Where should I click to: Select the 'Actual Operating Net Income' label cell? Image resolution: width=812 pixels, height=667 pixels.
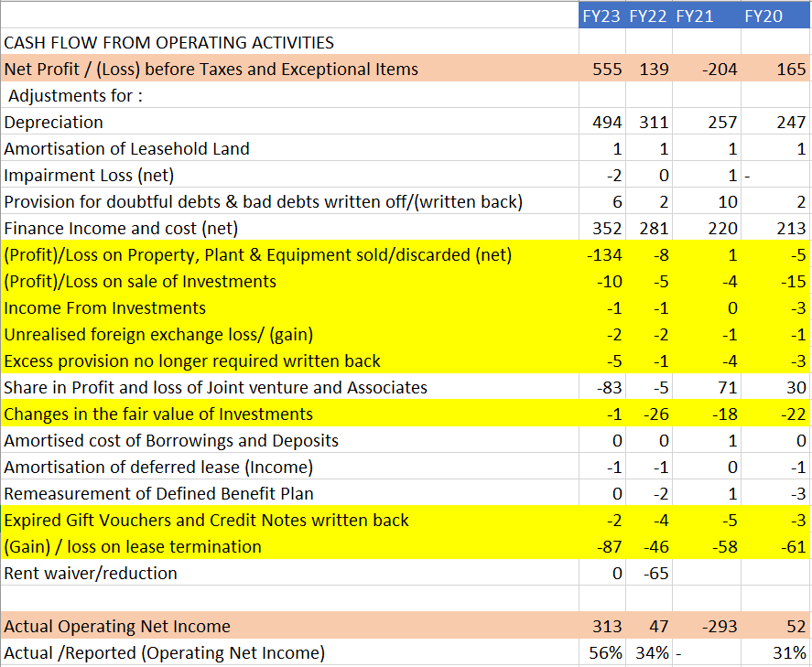117,626
